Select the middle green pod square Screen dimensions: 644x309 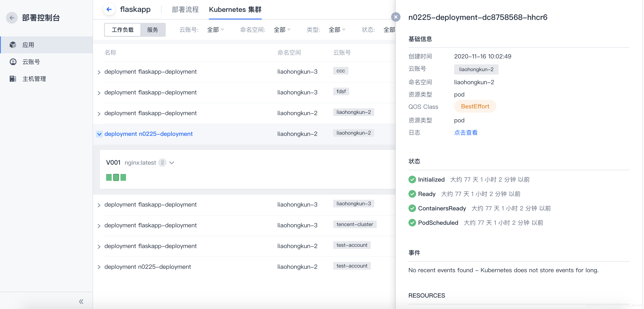tap(116, 177)
